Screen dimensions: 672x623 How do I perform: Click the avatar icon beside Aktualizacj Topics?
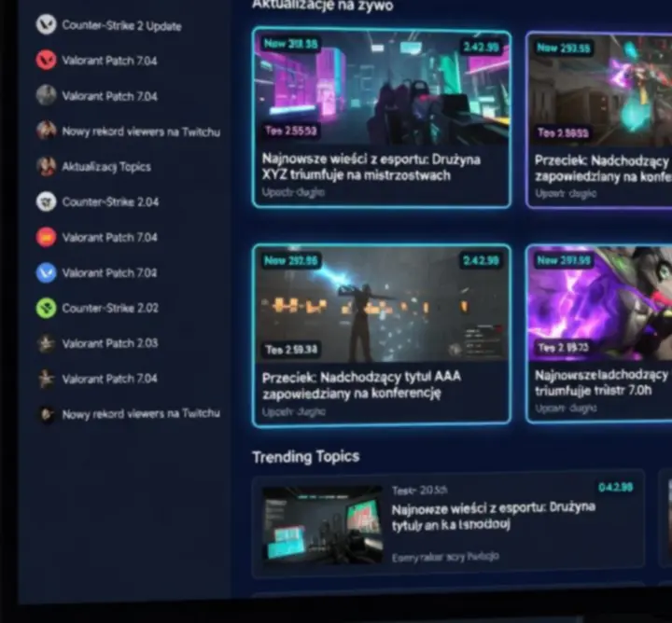(x=46, y=166)
